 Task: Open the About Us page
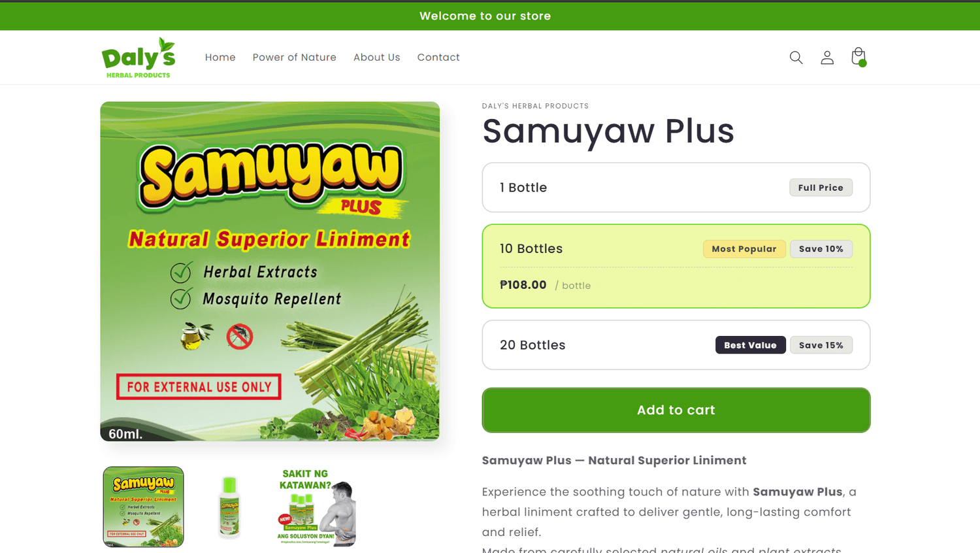[x=377, y=58]
